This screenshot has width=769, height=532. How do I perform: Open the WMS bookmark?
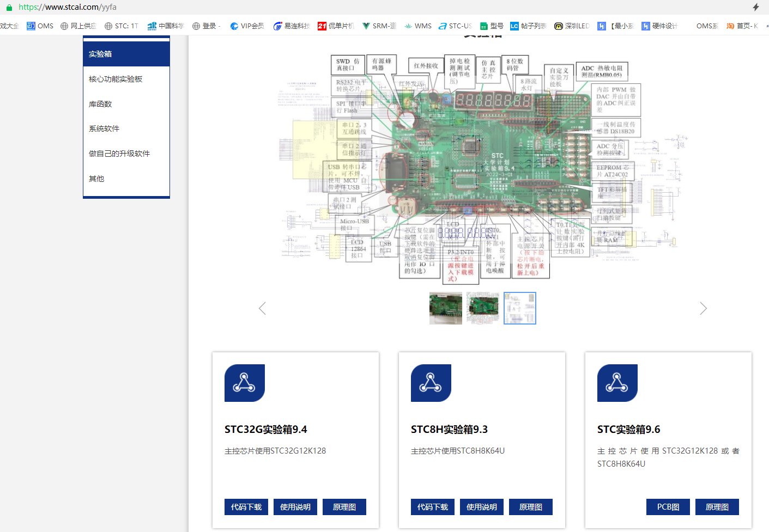[418, 26]
